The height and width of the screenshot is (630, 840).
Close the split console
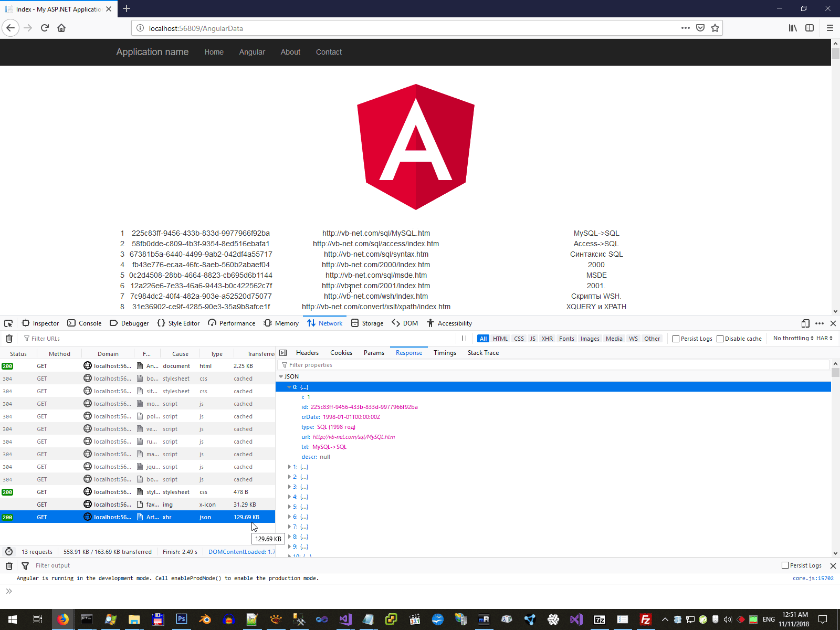pos(833,565)
